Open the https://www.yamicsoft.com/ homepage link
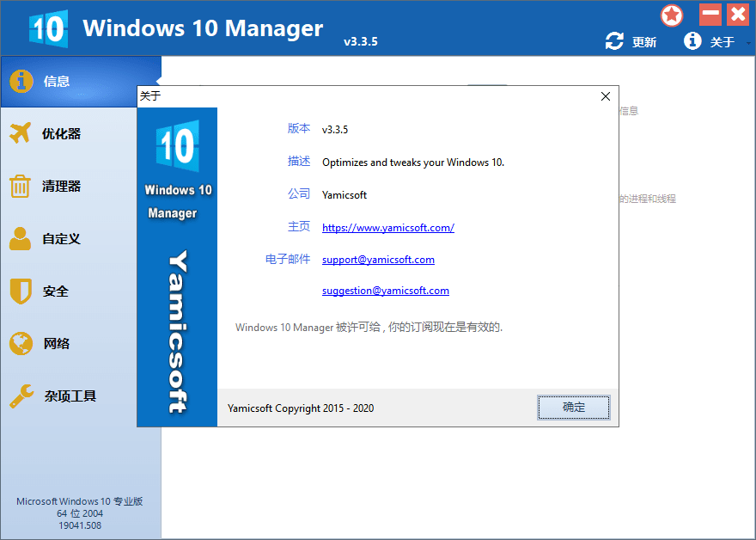756x540 pixels. [388, 228]
